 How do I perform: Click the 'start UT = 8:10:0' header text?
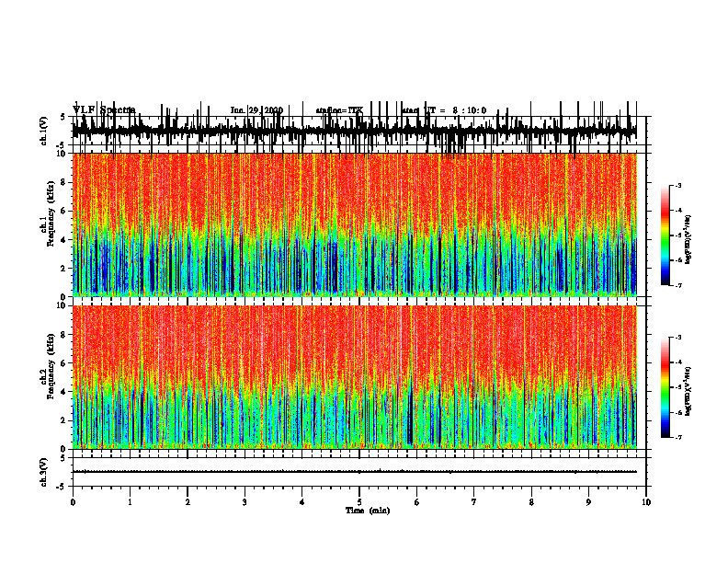click(444, 110)
